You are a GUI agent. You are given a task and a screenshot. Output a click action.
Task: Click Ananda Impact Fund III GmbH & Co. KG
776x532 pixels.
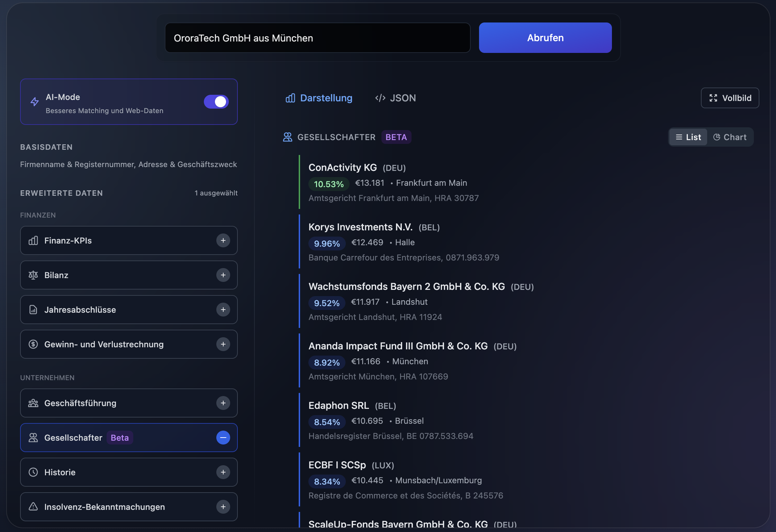398,346
